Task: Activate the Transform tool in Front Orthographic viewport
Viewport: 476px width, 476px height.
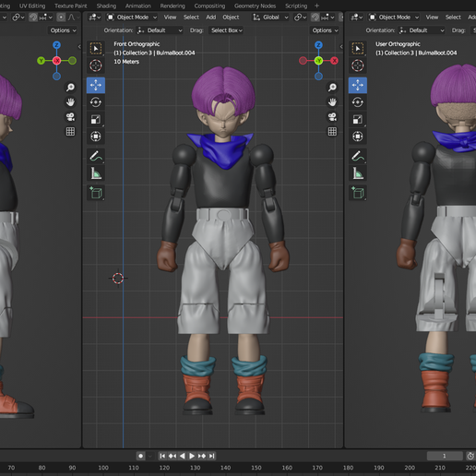Action: [96, 137]
